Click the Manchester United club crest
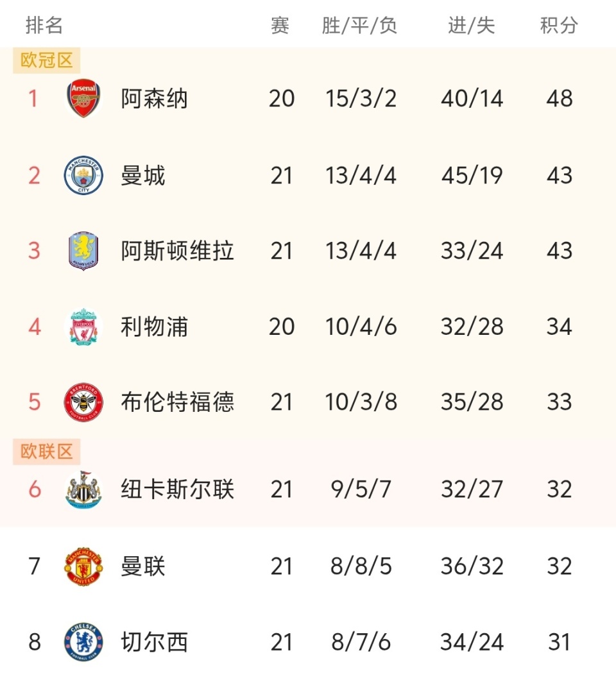This screenshot has height=680, width=616. [x=83, y=566]
